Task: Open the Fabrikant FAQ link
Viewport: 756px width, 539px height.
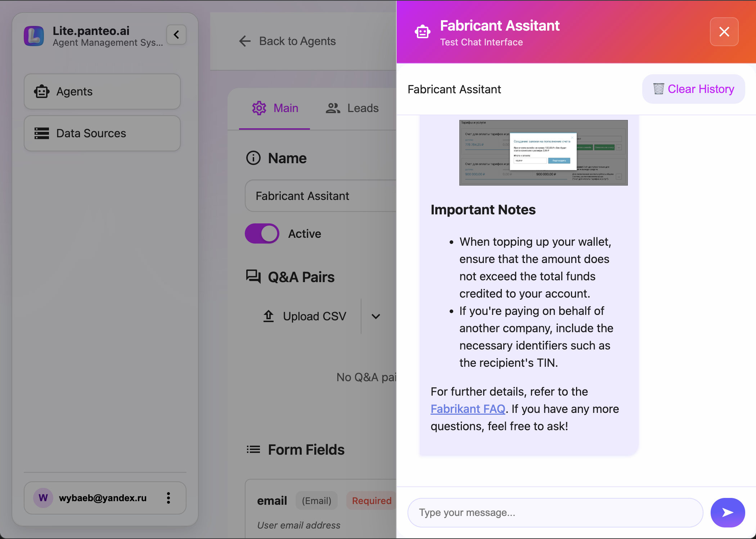Action: [468, 409]
